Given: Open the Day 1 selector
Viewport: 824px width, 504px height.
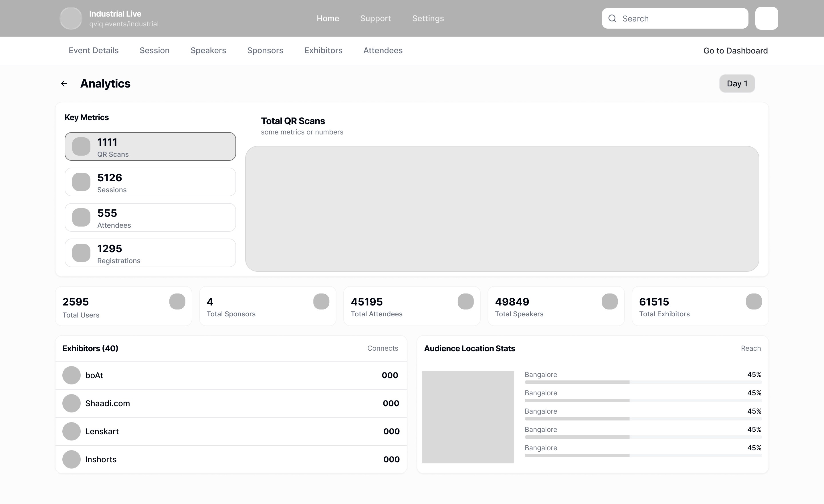Looking at the screenshot, I should (737, 84).
